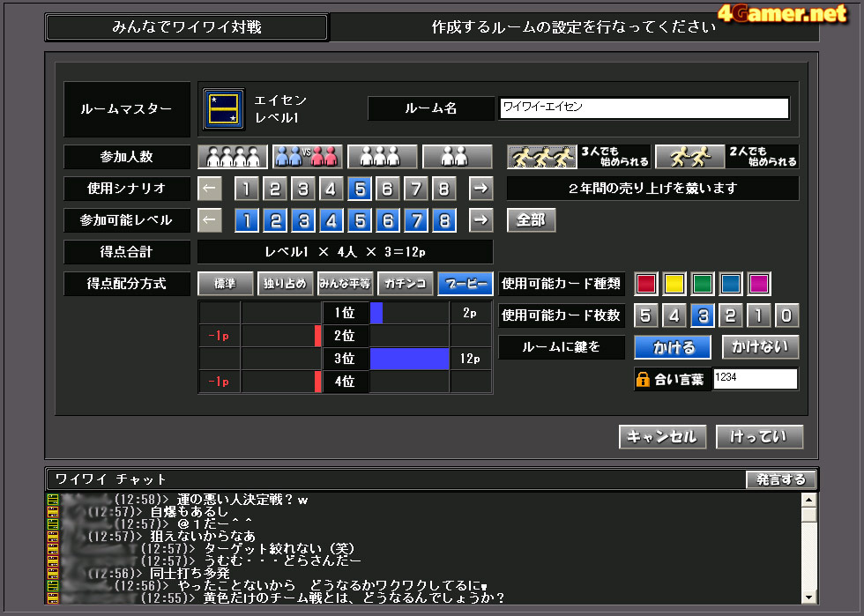Select scenario number 1
This screenshot has width=864, height=616.
pyautogui.click(x=246, y=189)
